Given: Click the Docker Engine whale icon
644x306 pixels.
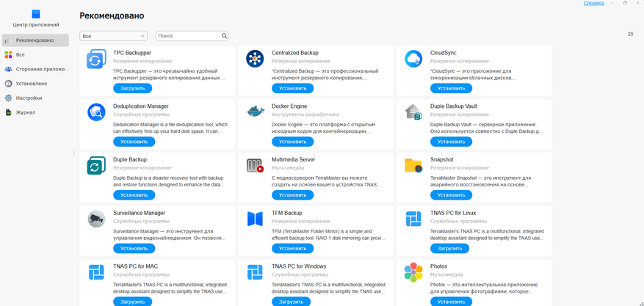Looking at the screenshot, I should (255, 112).
